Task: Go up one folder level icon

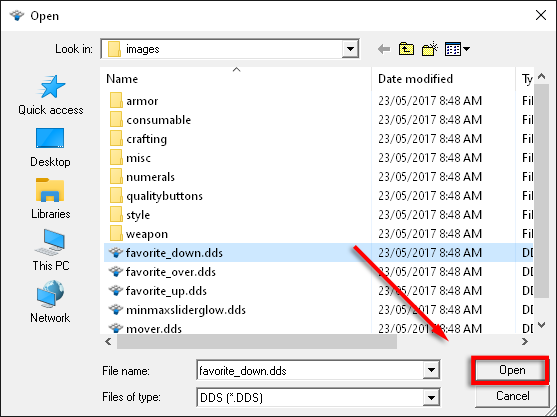Action: pyautogui.click(x=406, y=49)
